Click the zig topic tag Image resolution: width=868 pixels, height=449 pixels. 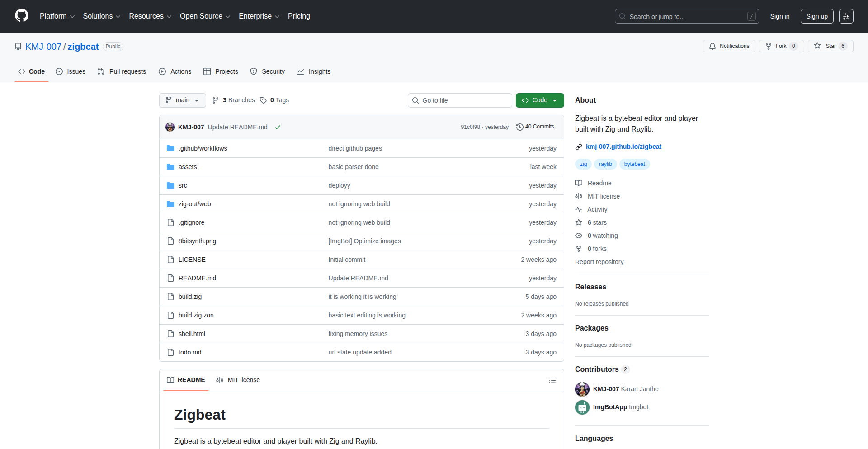(x=583, y=164)
